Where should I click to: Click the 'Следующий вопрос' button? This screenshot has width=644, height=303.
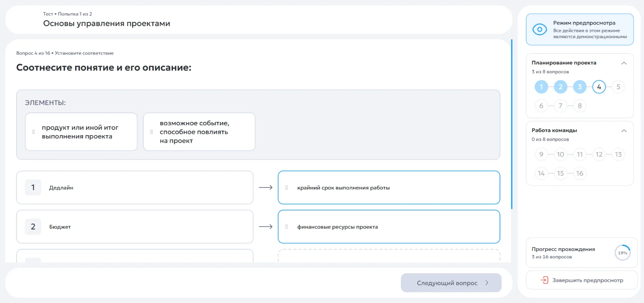tap(451, 283)
